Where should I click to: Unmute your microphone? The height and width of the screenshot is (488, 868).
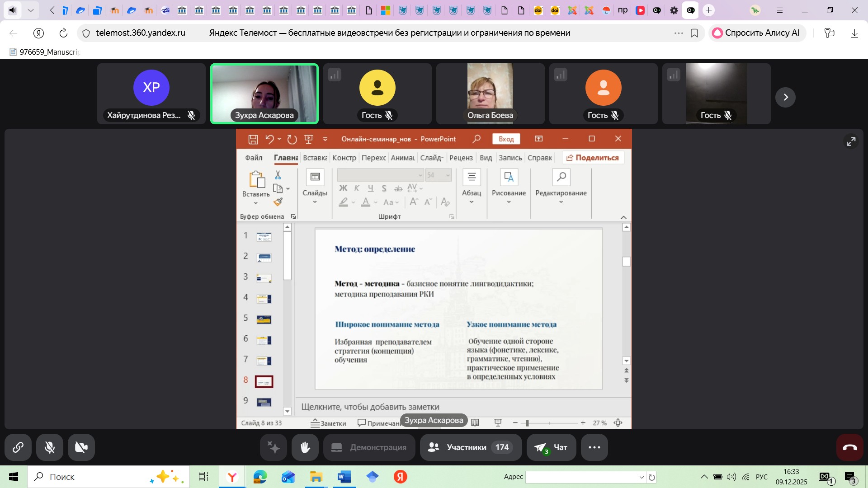(50, 447)
